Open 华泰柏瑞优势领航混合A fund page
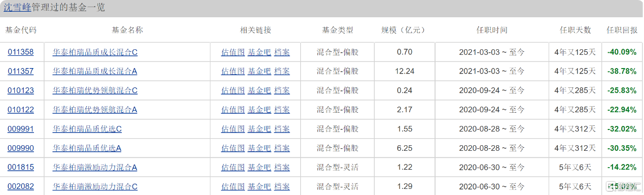 pos(95,110)
